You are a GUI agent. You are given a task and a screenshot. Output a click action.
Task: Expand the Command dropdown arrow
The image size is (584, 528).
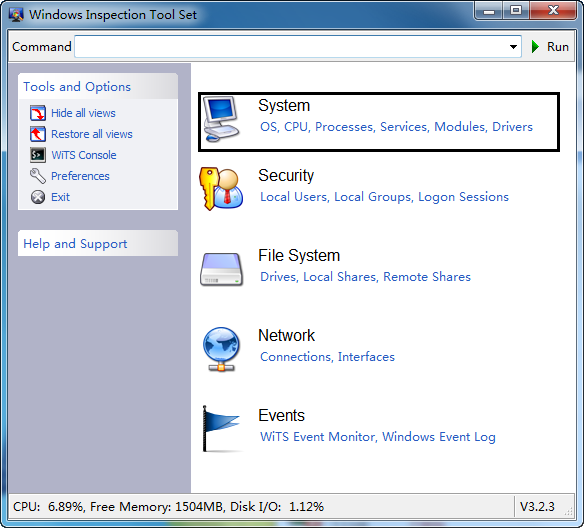[513, 47]
